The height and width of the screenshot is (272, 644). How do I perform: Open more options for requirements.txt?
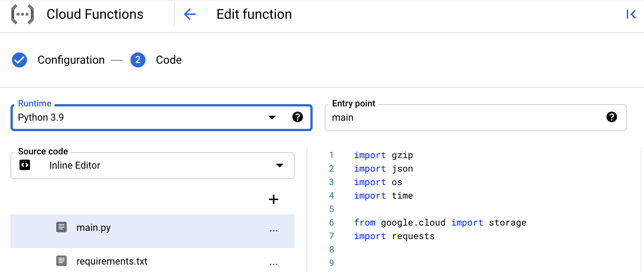(x=274, y=264)
